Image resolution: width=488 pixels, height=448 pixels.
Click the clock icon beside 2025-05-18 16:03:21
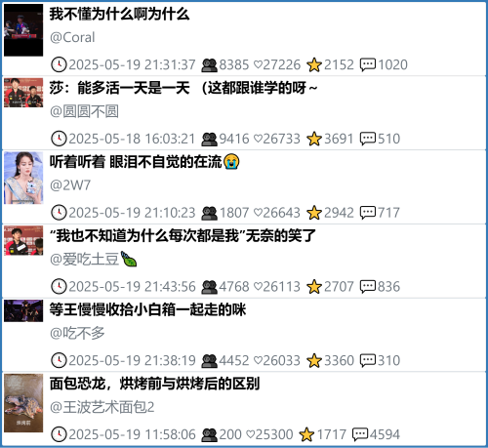[x=59, y=139]
